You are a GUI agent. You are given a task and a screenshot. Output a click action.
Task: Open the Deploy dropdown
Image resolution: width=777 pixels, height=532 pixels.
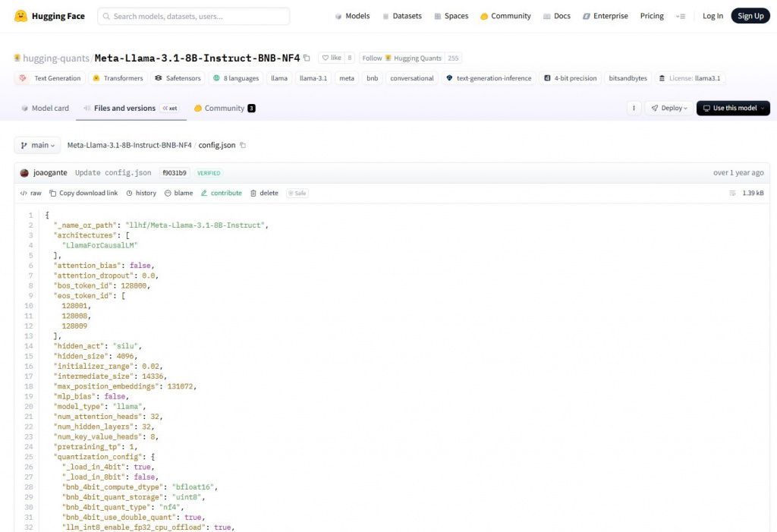click(668, 108)
